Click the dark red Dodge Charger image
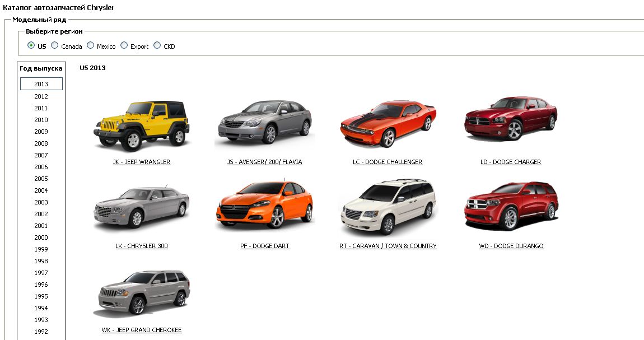This screenshot has width=644, height=340. tap(511, 119)
